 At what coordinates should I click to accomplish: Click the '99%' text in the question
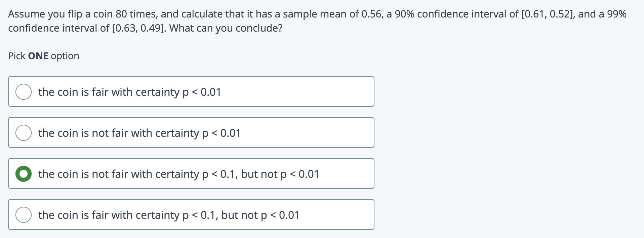point(617,14)
